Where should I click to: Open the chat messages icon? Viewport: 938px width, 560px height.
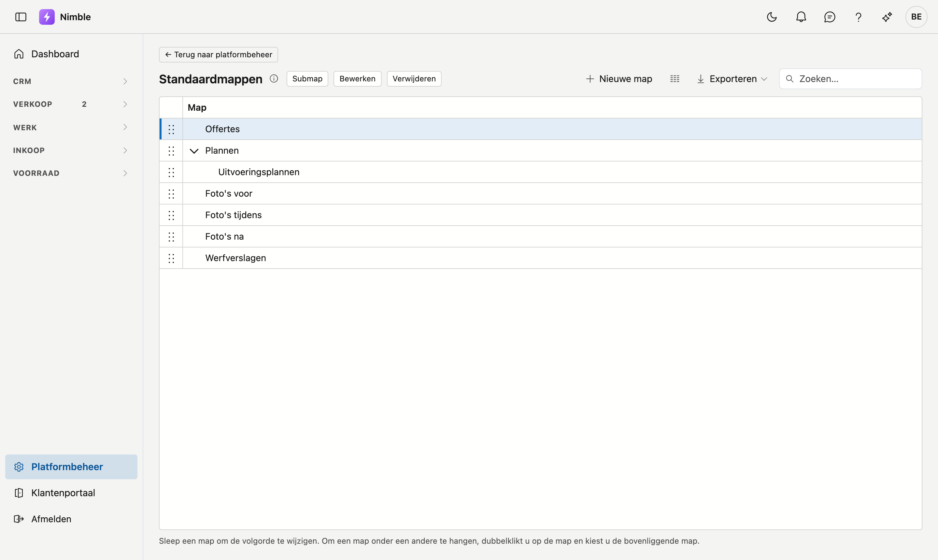point(830,17)
